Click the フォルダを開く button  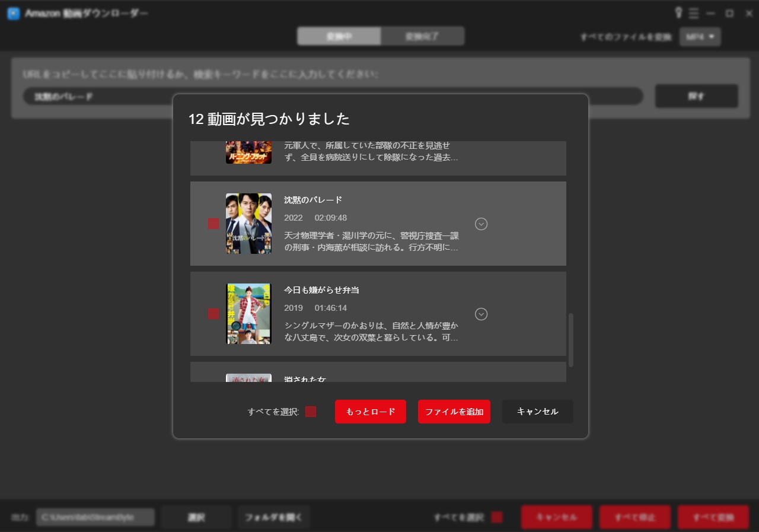tap(274, 517)
